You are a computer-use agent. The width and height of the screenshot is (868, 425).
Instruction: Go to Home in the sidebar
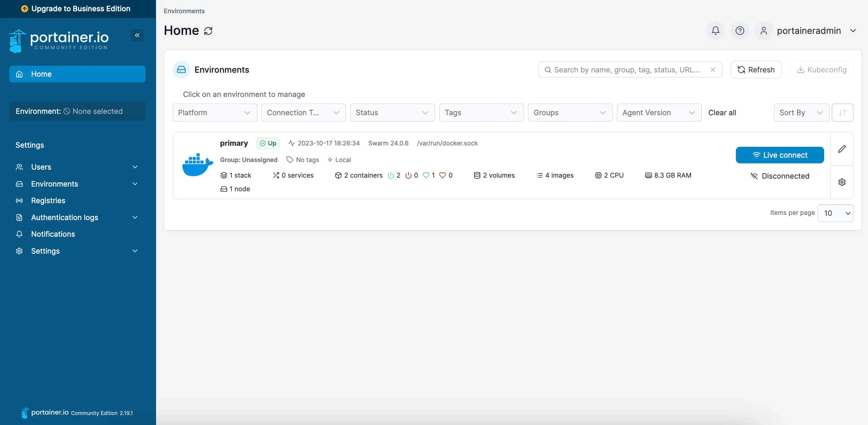(x=77, y=74)
